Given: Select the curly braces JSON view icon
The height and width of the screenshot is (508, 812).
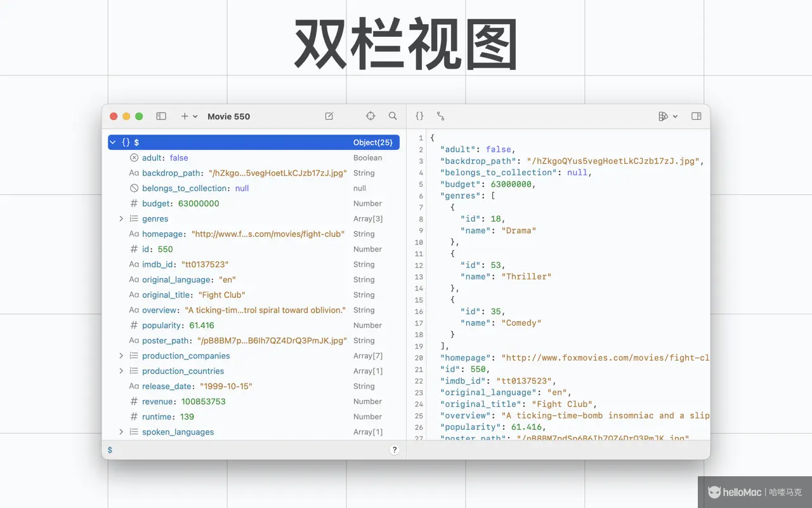Looking at the screenshot, I should tap(419, 116).
